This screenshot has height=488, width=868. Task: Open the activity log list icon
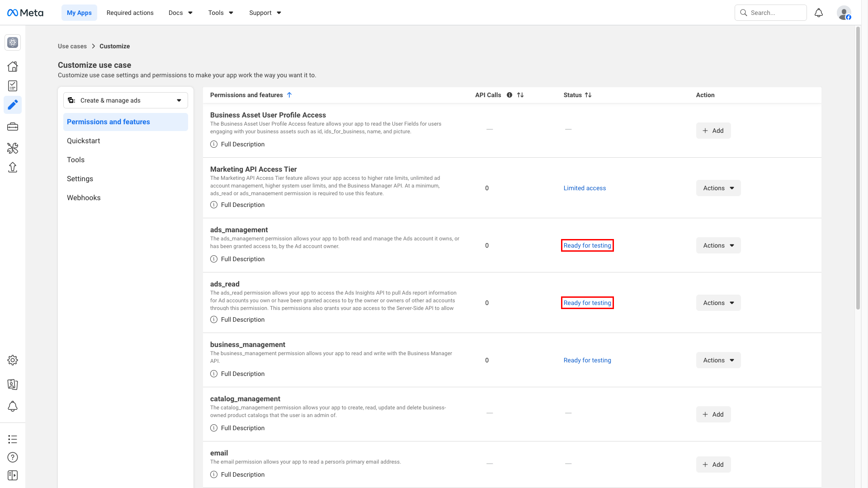[x=13, y=439]
